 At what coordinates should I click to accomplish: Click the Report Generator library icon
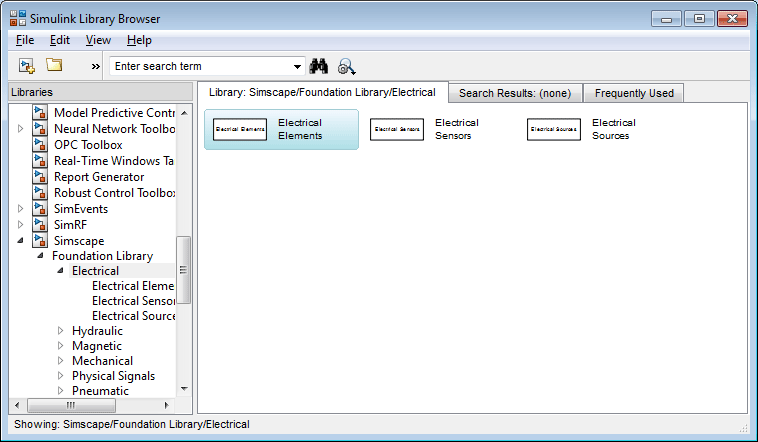coord(40,176)
